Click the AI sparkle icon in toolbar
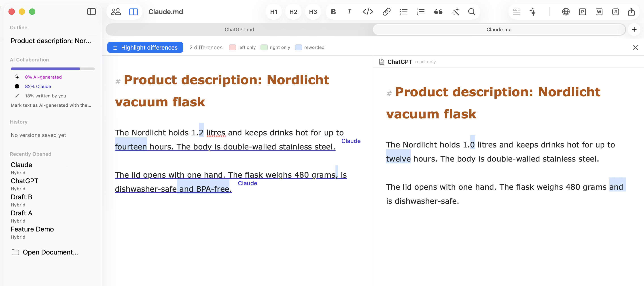 point(533,12)
